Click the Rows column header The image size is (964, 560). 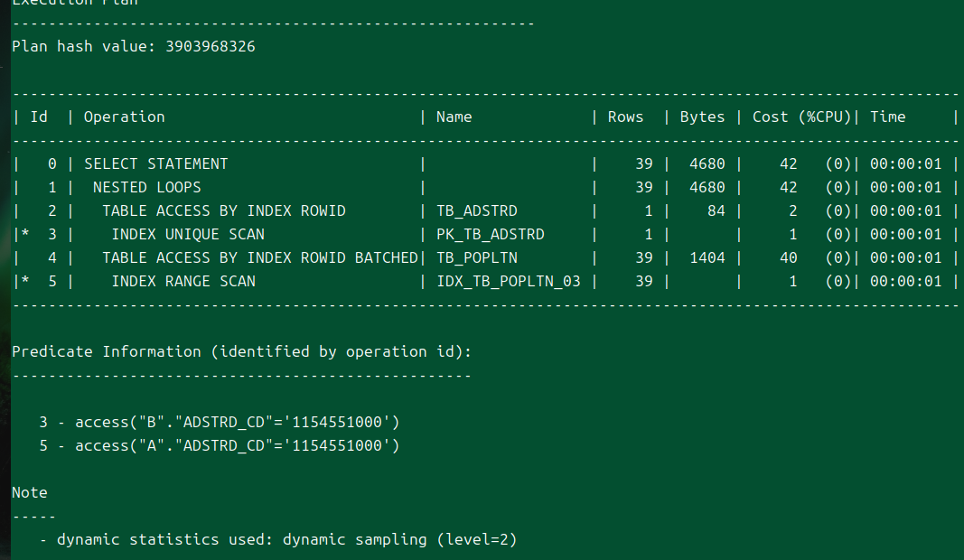[625, 117]
